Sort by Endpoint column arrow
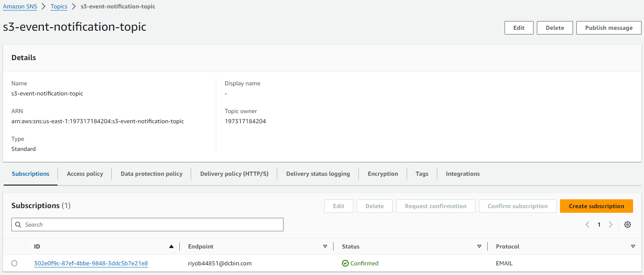This screenshot has width=644, height=275. pyautogui.click(x=325, y=246)
